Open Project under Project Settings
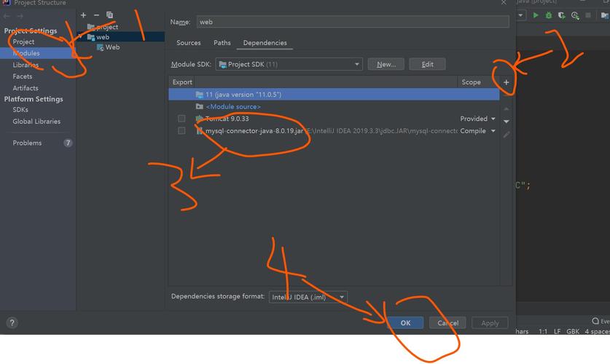This screenshot has height=364, width=610. pos(23,41)
